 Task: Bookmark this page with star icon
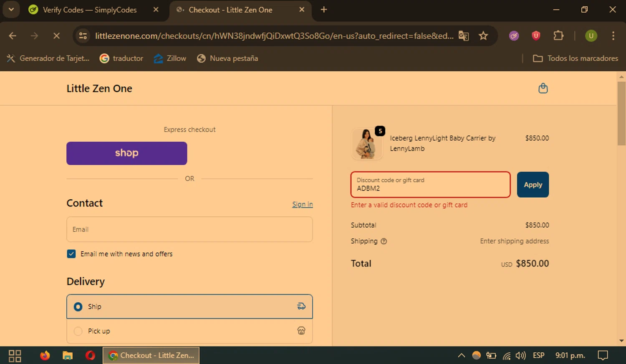[x=483, y=36]
